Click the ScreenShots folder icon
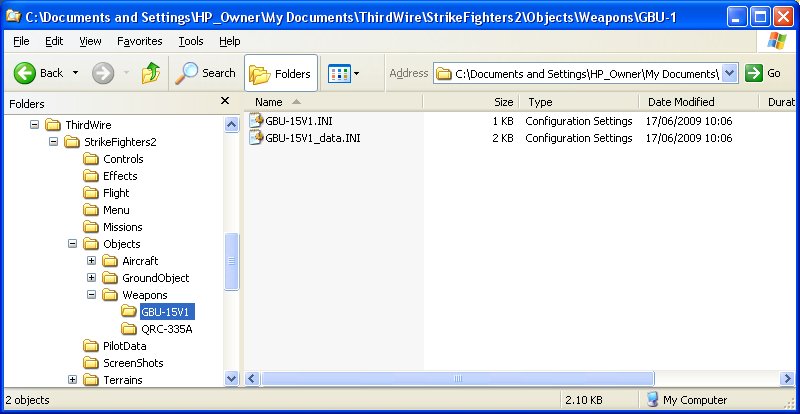The width and height of the screenshot is (800, 414). click(91, 363)
